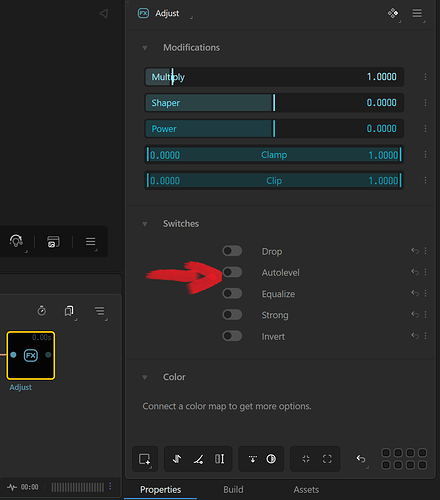Click the Power value 0.0000
The height and width of the screenshot is (500, 440).
click(x=382, y=129)
